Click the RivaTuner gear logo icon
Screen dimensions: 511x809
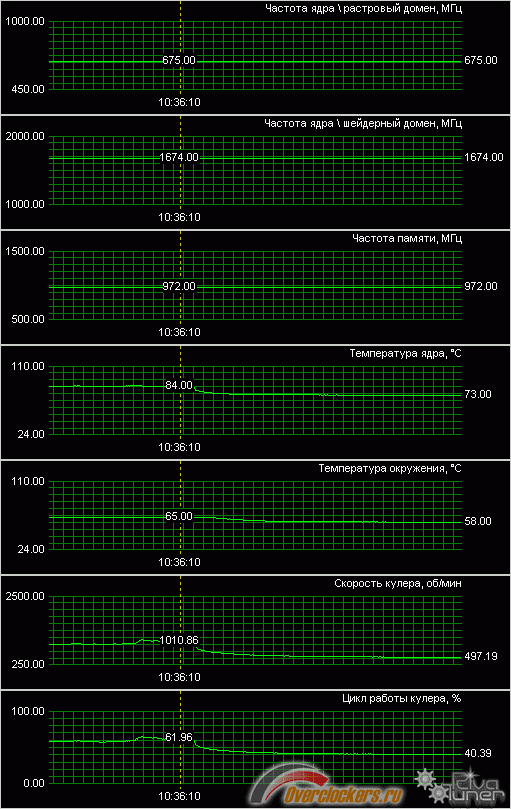click(431, 786)
